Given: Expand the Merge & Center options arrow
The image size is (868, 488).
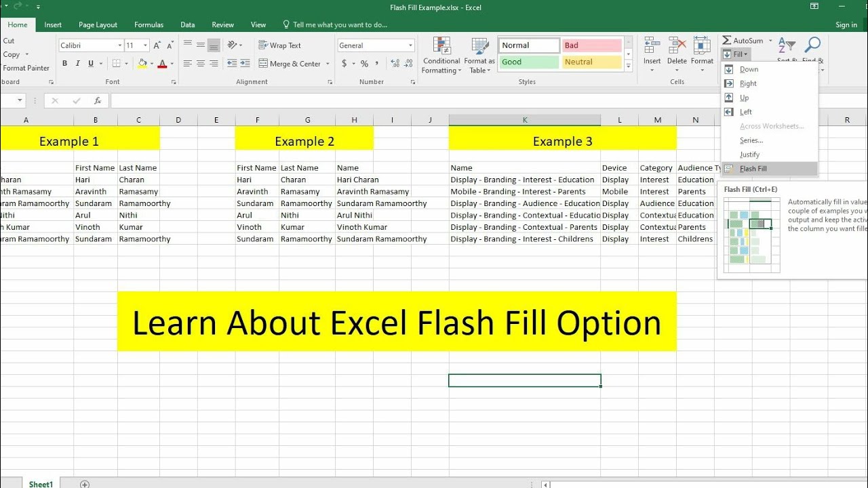Looking at the screenshot, I should pyautogui.click(x=328, y=64).
